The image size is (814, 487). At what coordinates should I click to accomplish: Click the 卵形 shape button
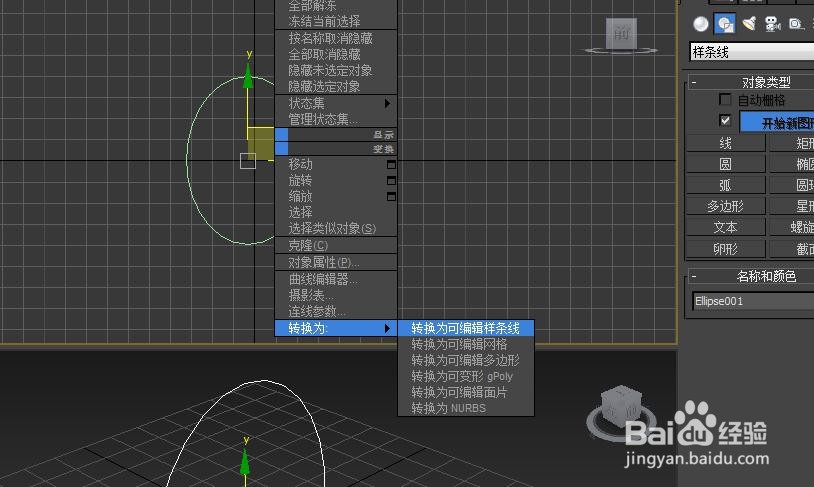pyautogui.click(x=726, y=249)
